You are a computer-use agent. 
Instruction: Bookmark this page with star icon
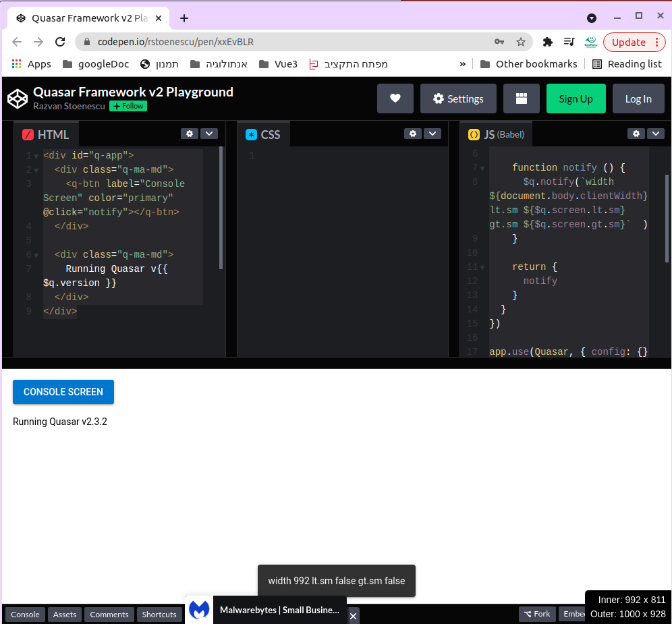521,42
